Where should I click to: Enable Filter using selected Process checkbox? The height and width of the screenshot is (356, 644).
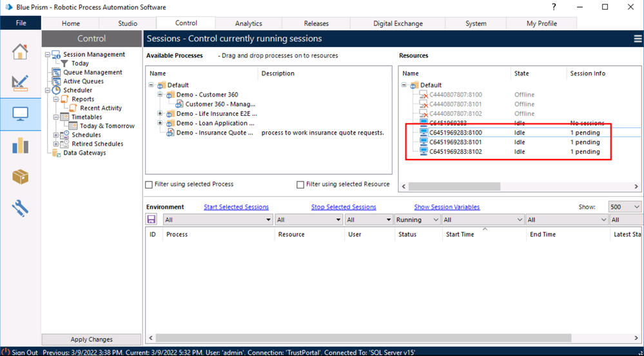pos(150,185)
